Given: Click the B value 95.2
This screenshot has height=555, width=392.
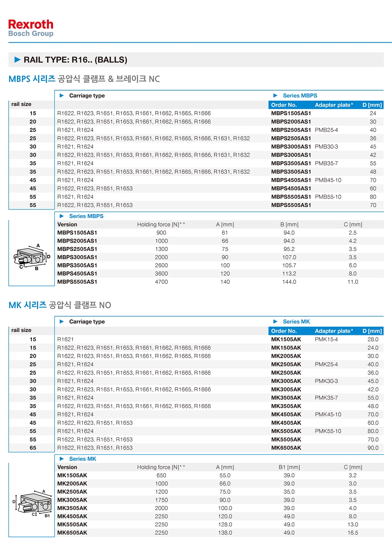Looking at the screenshot, I should click(289, 249).
